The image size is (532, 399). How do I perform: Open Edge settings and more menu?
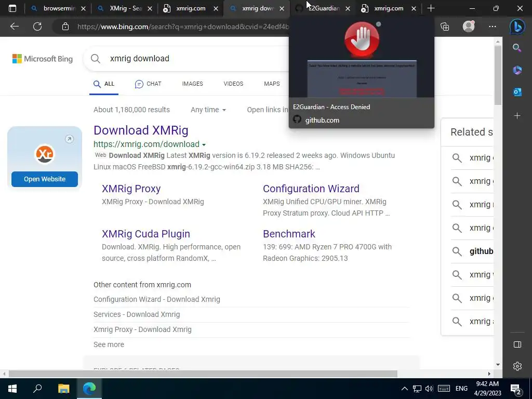tap(493, 26)
